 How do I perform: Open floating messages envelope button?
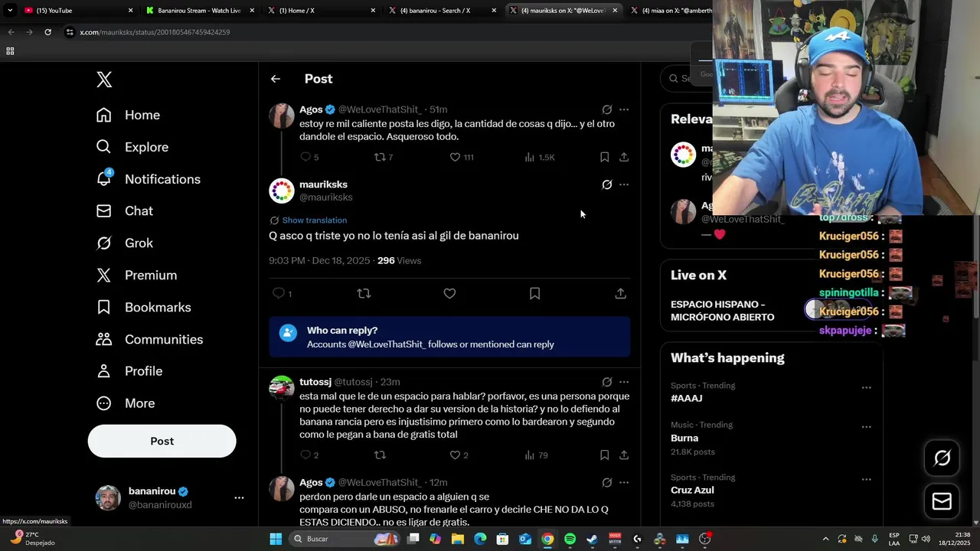tap(942, 501)
